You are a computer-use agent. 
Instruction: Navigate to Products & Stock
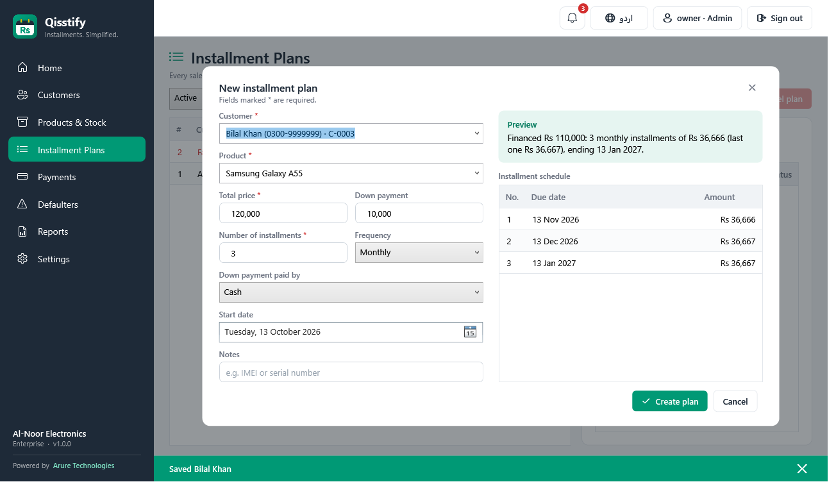pos(77,122)
